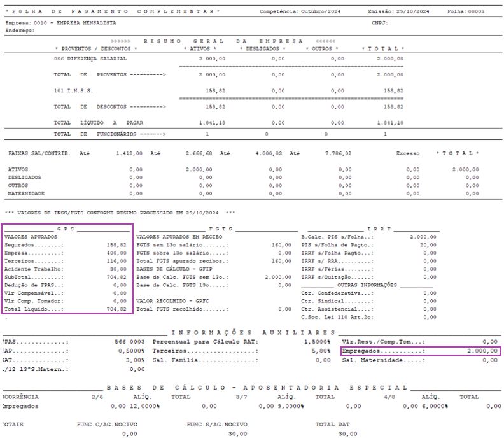
Task: Click the 'C.Soc. Lei 110 Art.2o' line
Action: (368, 318)
